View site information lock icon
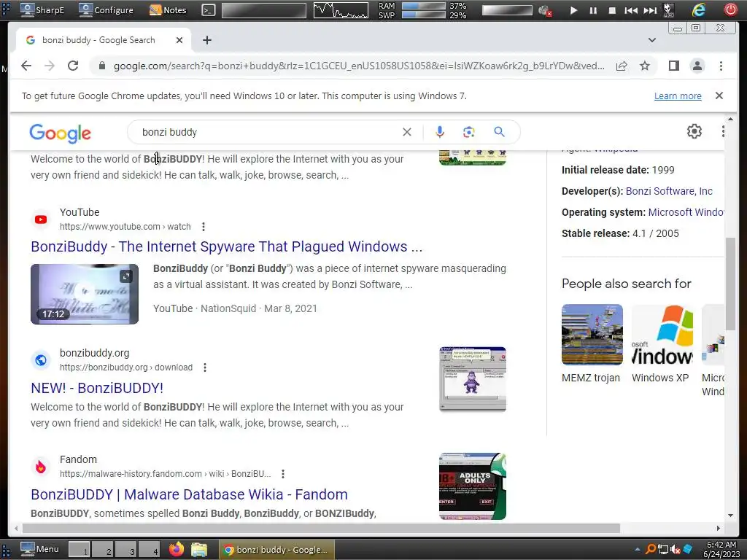 (x=102, y=66)
